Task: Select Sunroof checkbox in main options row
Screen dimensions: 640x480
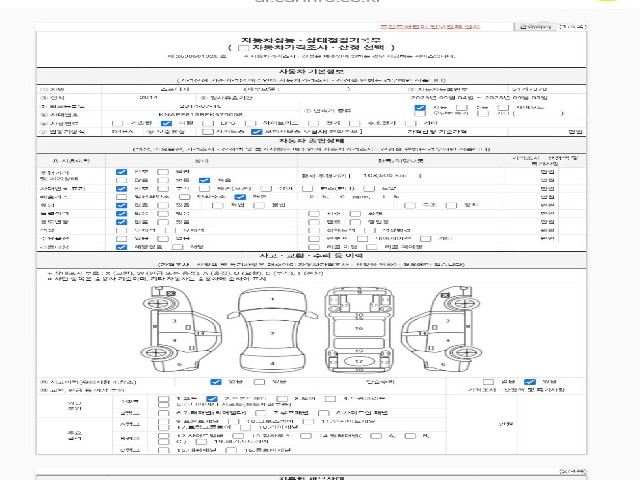Action: tap(314, 239)
